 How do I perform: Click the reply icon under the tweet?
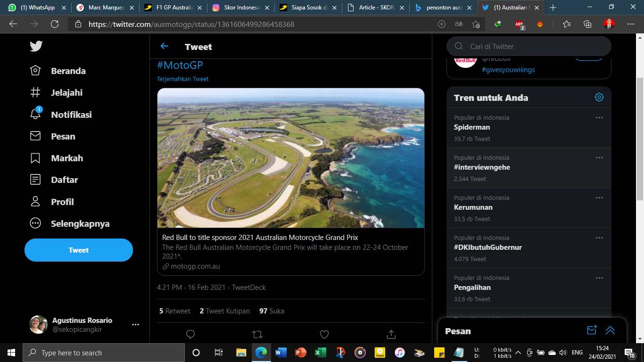click(x=190, y=334)
